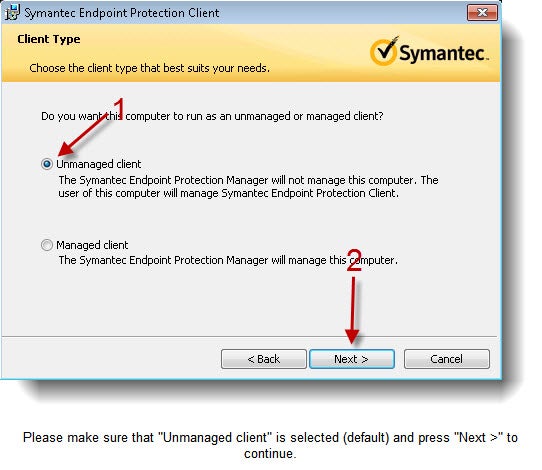Click the Symantec brand name text

tap(444, 53)
